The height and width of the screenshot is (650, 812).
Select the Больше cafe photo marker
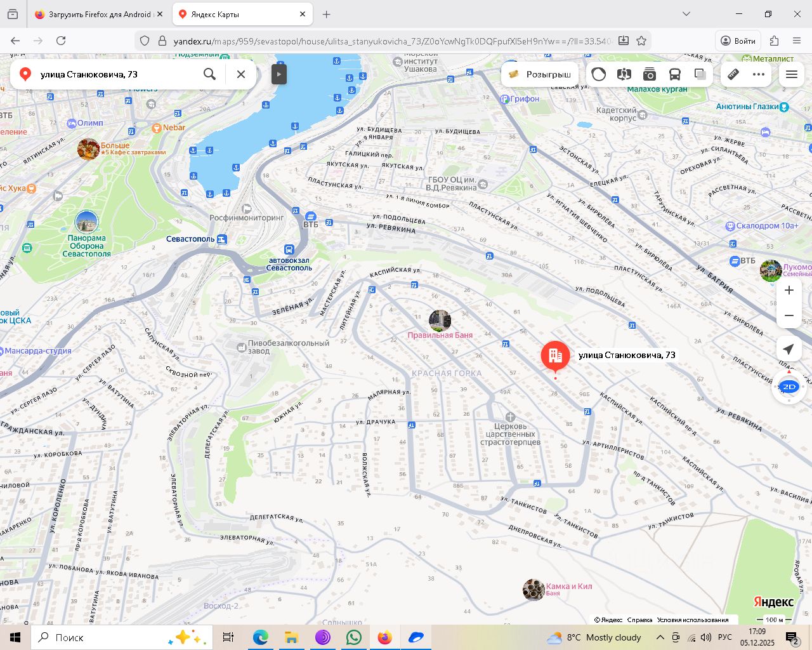click(x=88, y=149)
